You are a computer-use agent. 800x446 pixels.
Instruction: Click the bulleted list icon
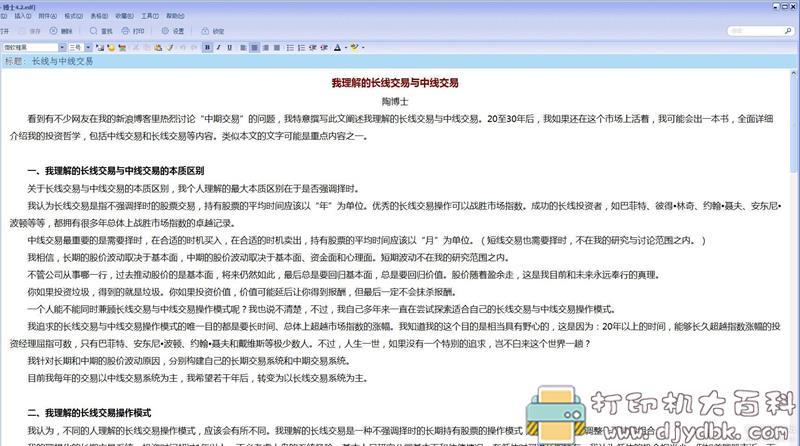click(x=290, y=47)
